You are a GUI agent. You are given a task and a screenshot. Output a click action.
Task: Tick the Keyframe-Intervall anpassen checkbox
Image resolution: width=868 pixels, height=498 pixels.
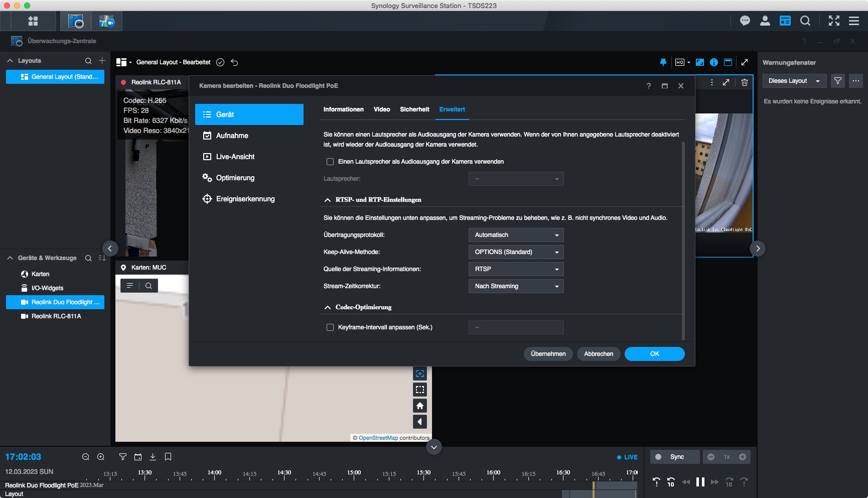coord(330,327)
